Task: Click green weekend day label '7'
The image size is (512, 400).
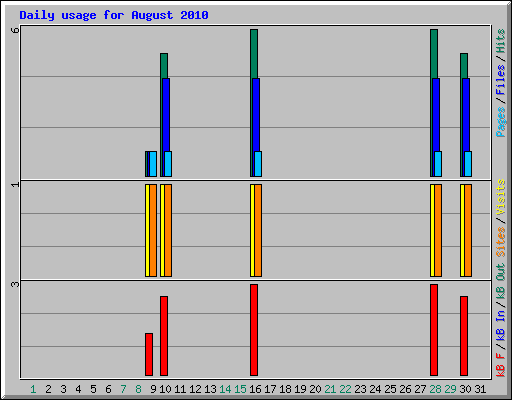Action: (123, 389)
